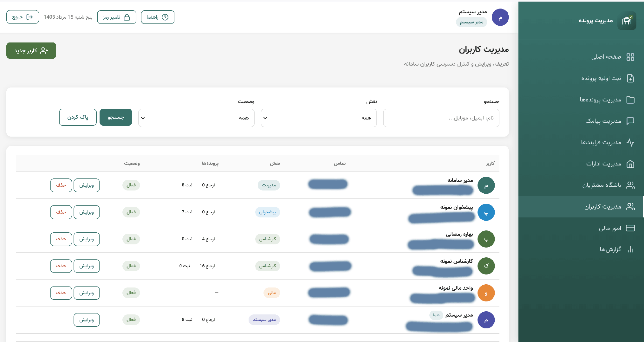Click the باشگاه مشتریان users icon
The image size is (644, 342).
630,185
